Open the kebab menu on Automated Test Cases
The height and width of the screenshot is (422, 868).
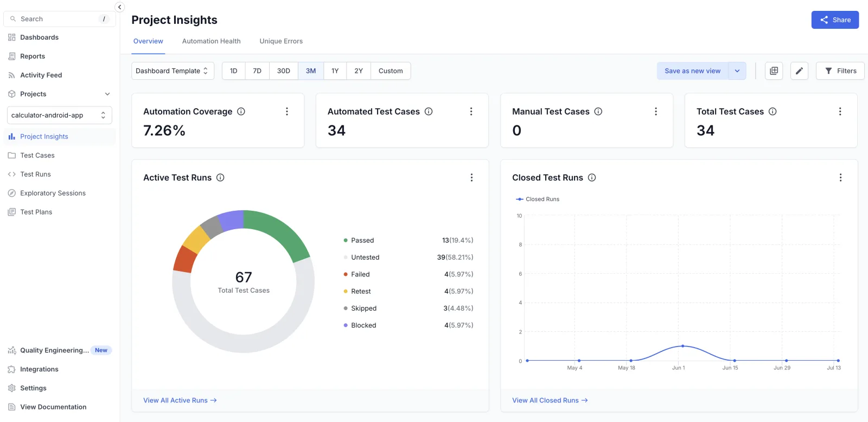click(471, 111)
